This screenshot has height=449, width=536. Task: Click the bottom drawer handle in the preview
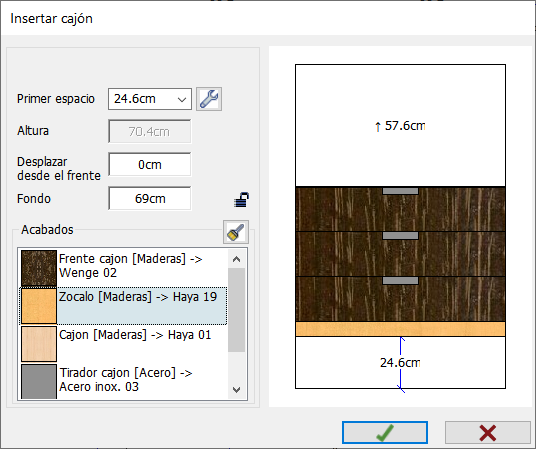coord(400,280)
